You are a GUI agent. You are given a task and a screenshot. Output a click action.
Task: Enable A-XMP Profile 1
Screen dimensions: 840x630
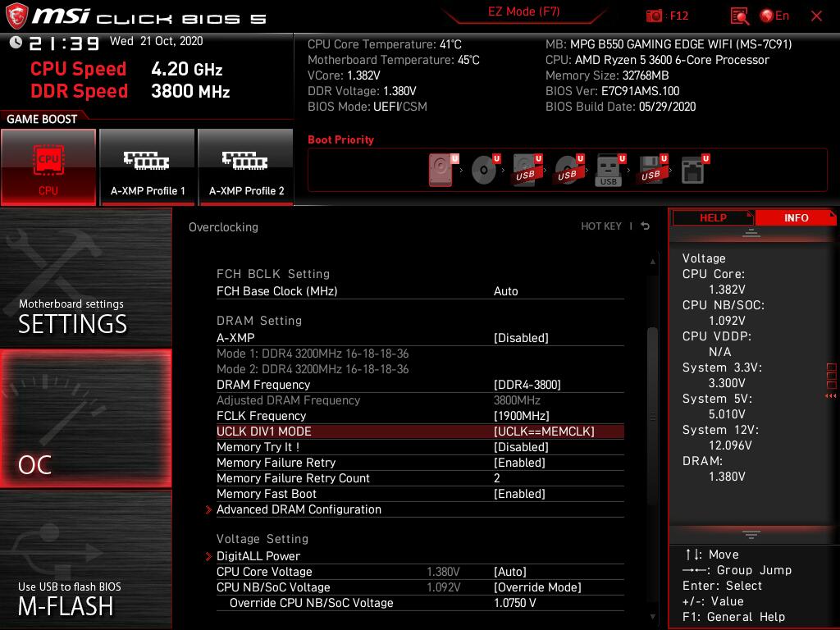[x=148, y=167]
